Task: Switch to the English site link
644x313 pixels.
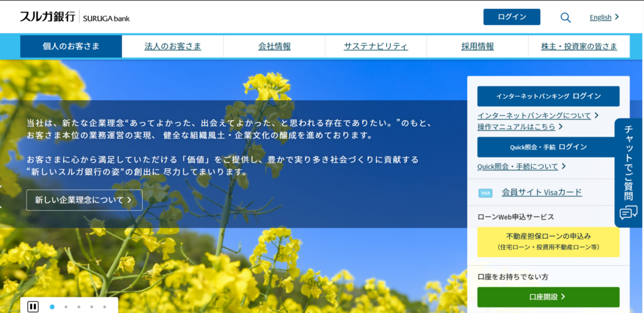Action: pyautogui.click(x=604, y=17)
